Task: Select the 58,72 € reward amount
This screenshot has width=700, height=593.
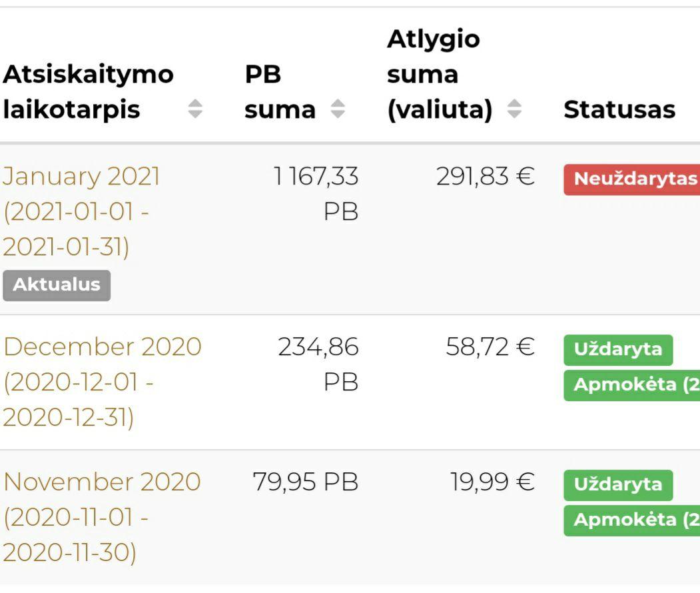Action: tap(490, 347)
